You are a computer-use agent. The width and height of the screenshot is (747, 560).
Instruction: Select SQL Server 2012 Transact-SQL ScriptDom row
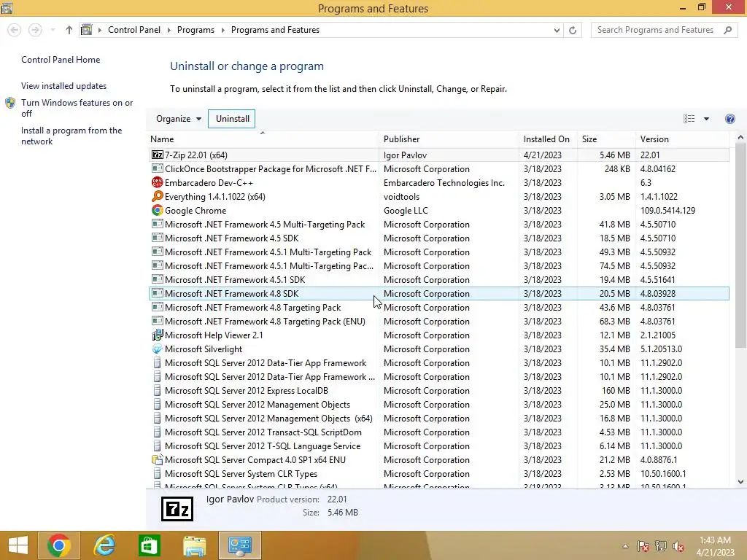[x=438, y=432]
